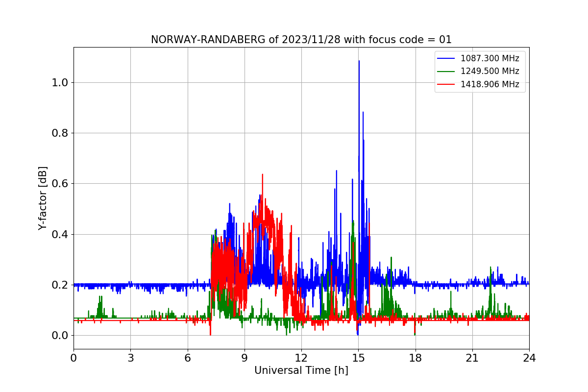This screenshot has width=588, height=392.
Task: Click the x-axis tick label 9
Action: tap(245, 358)
